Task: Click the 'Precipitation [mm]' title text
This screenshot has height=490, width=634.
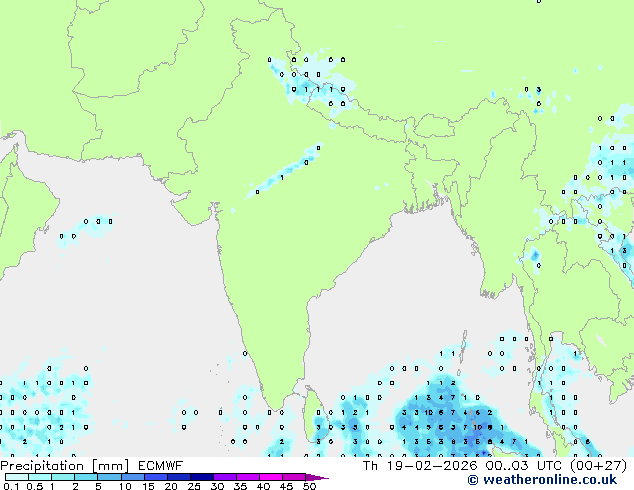Action: coord(64,466)
